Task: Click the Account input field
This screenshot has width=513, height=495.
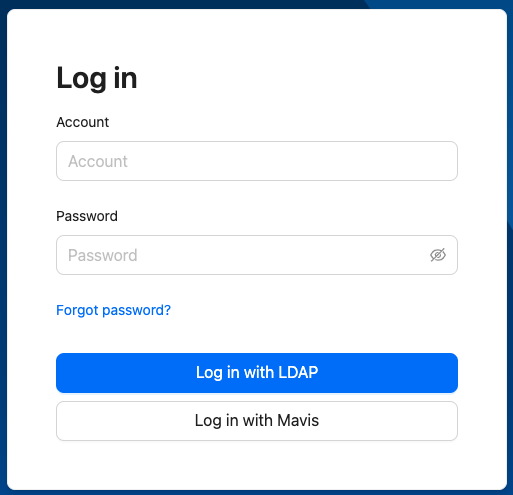Action: (257, 161)
